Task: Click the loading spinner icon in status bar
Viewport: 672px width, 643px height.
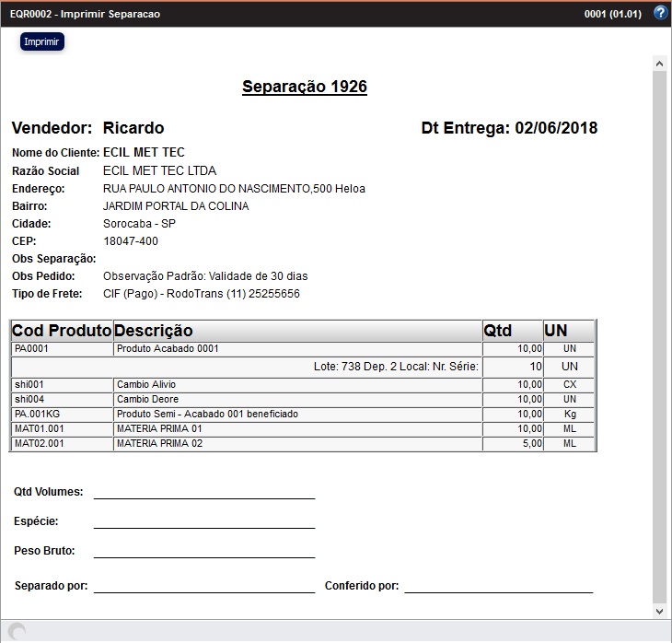Action: 17,631
